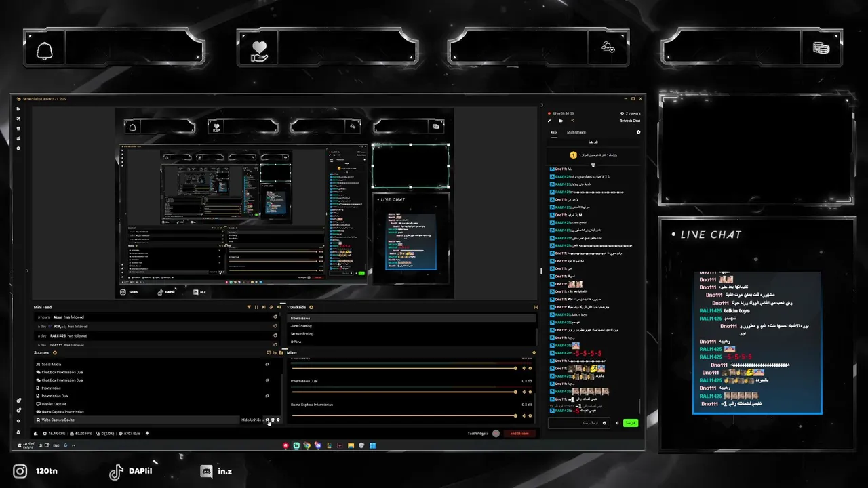
Task: Open performance stats icon in the status bar
Action: pos(35,433)
